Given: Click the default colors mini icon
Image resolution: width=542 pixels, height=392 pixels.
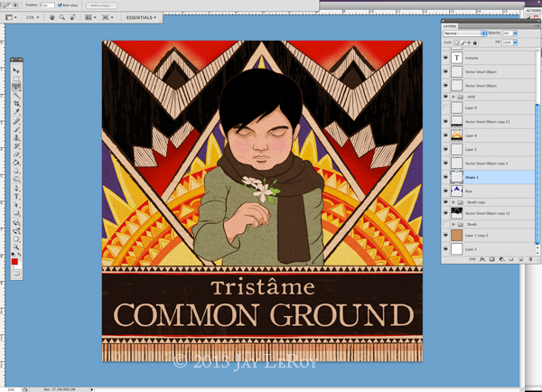Looking at the screenshot, I should (x=14, y=255).
